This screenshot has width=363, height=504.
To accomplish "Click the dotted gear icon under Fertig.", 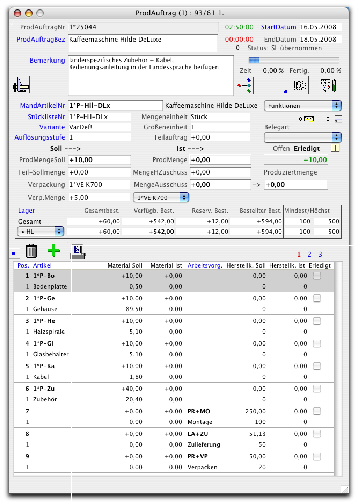I will (301, 85).
